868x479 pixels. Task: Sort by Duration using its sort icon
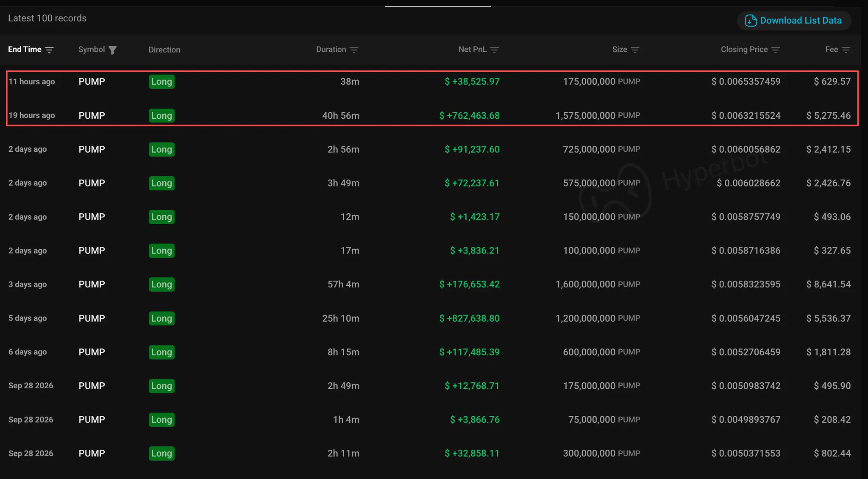354,50
